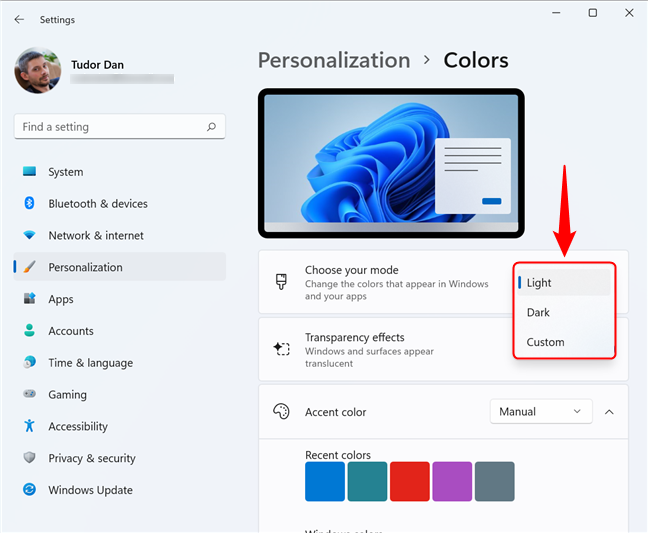Open Accessibility settings page
This screenshot has height=533, width=648.
[x=120, y=426]
